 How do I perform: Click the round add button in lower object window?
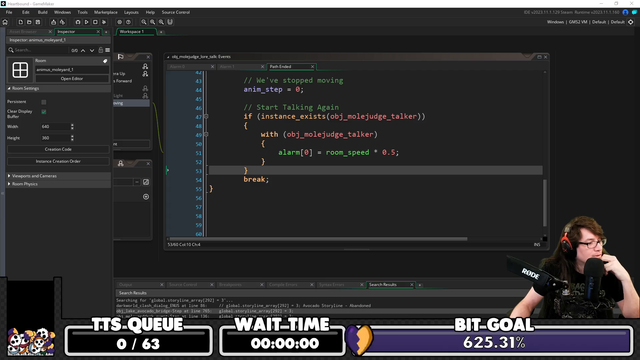(146, 197)
